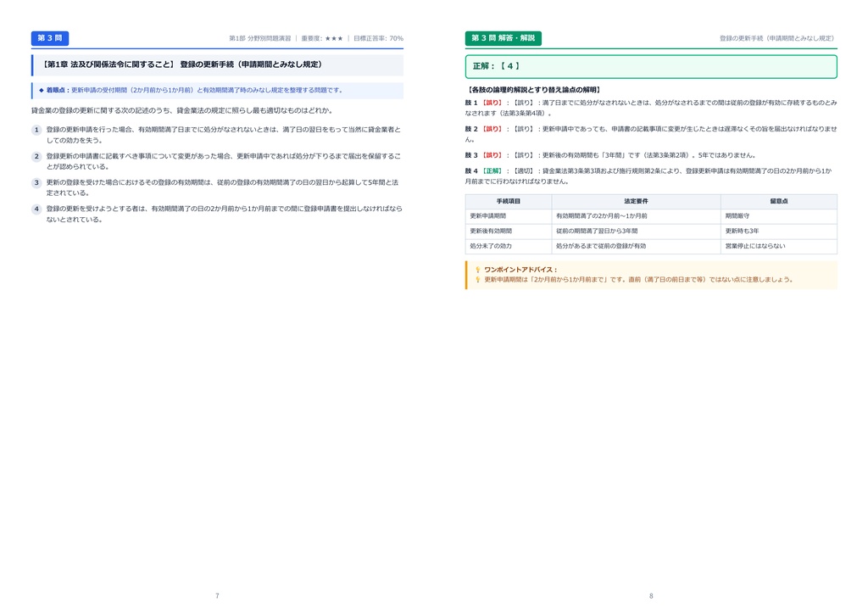Click table header 手続項目
Viewport: 868px width, 614px height.
pos(509,202)
